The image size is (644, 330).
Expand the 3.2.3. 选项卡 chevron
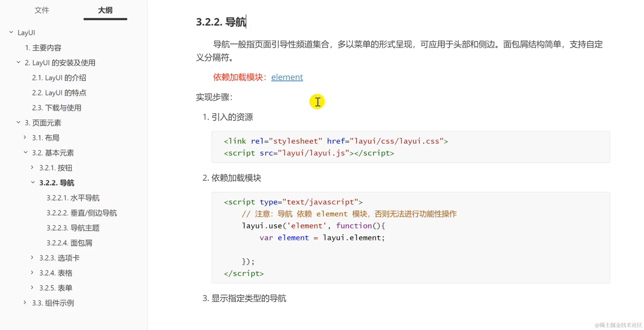point(32,258)
